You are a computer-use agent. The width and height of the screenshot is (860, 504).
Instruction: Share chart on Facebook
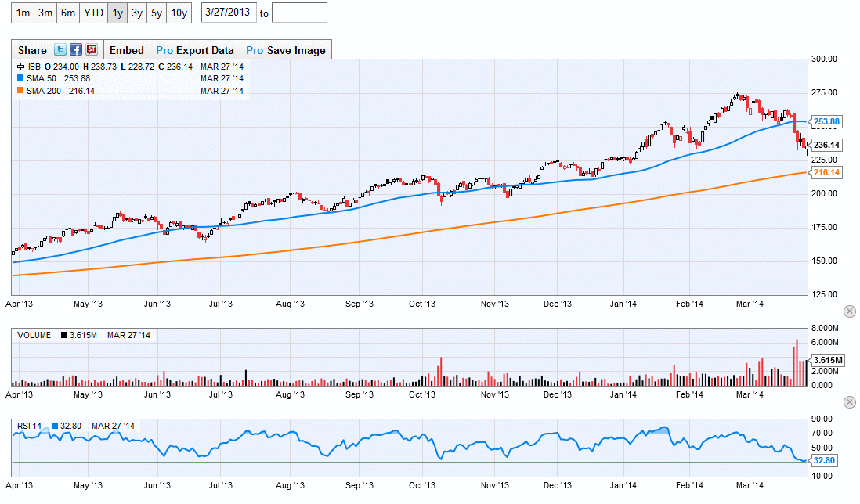(76, 50)
